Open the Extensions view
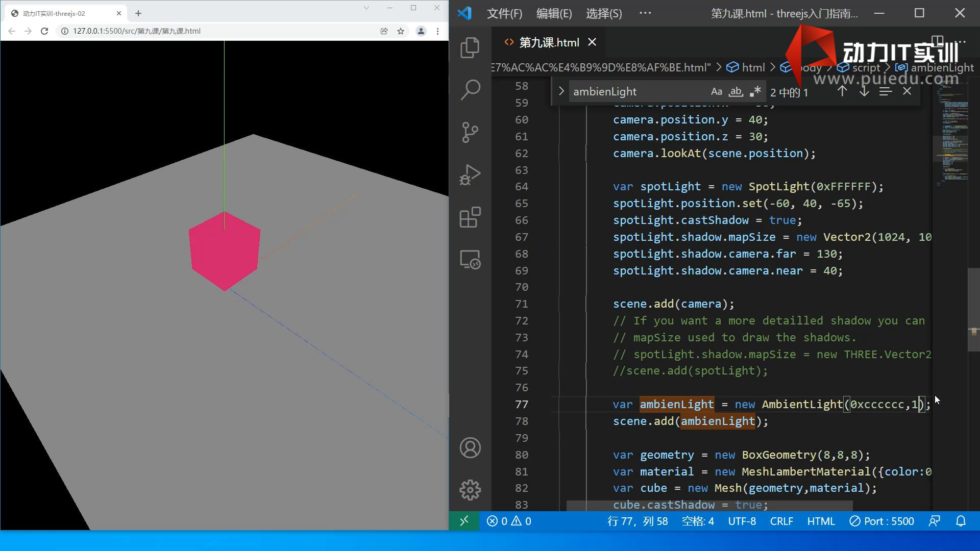The height and width of the screenshot is (551, 980). coord(470,217)
